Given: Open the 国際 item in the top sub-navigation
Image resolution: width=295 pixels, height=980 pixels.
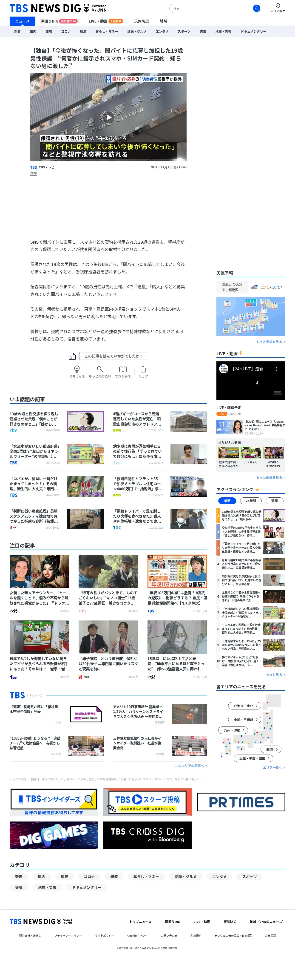Looking at the screenshot, I should click(x=49, y=32).
